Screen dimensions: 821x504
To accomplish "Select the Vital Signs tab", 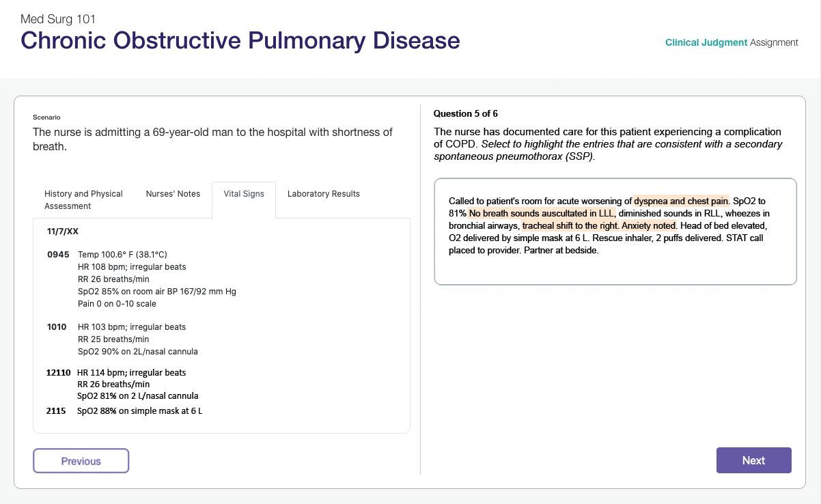I will pos(244,193).
